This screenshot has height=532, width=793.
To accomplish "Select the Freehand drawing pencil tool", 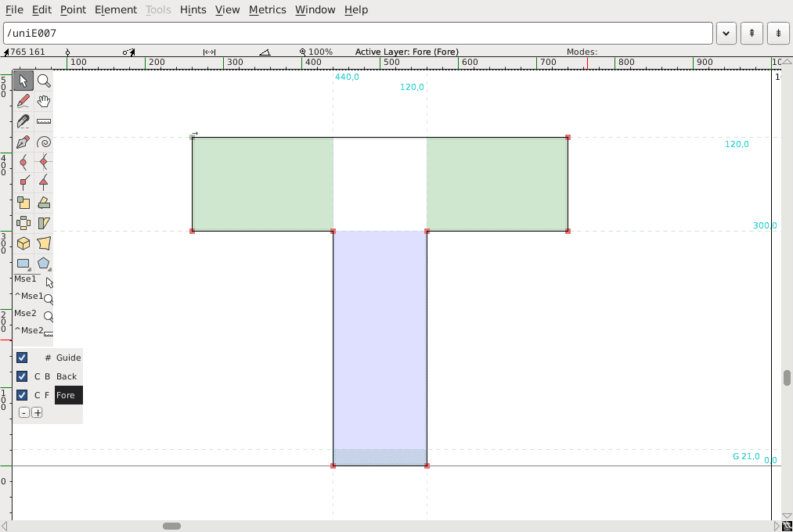I will (x=23, y=101).
